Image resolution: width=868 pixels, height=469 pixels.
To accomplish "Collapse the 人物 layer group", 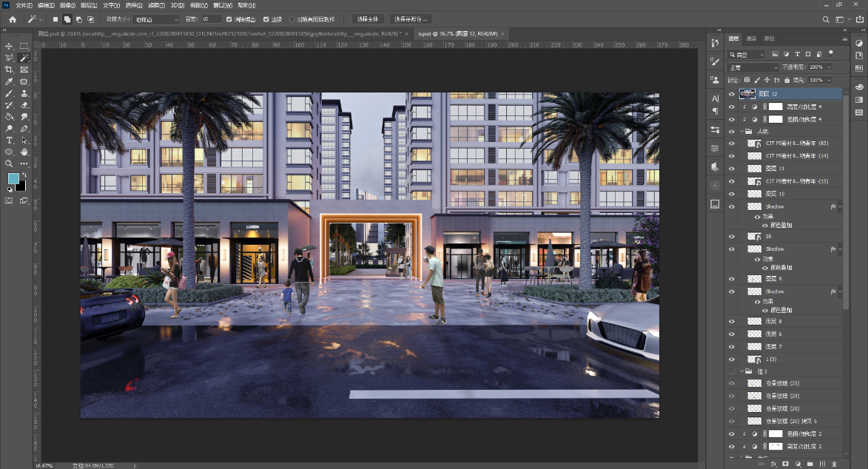I will click(x=741, y=132).
